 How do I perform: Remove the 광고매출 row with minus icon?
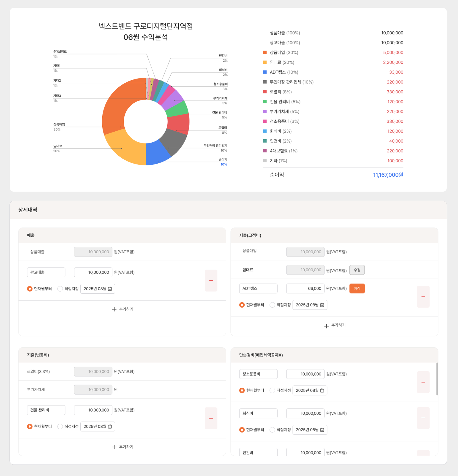(x=211, y=281)
